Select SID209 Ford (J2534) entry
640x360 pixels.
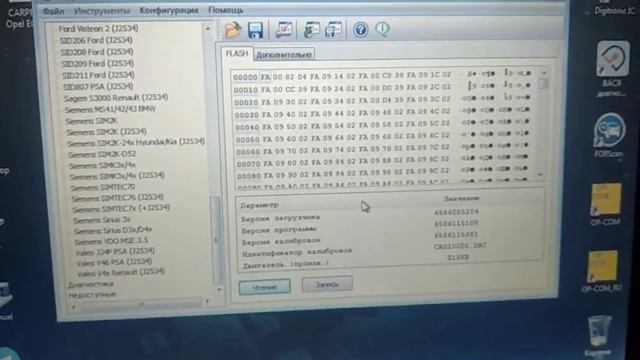tap(98, 63)
